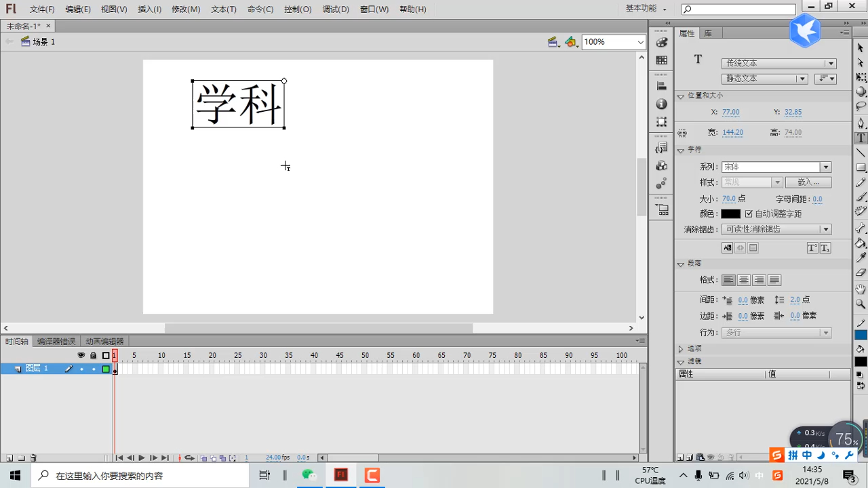Open the 修改(M) menu
This screenshot has width=868, height=488.
pyautogui.click(x=186, y=9)
